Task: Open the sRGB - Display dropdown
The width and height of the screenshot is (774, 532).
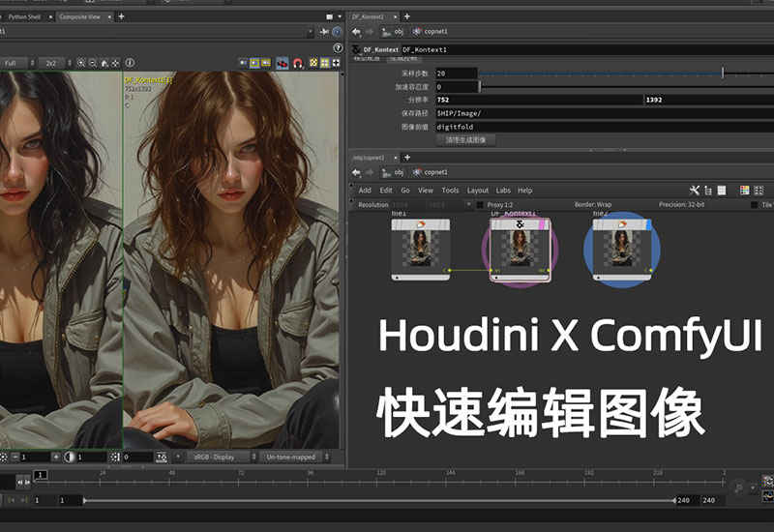Action: pos(222,457)
